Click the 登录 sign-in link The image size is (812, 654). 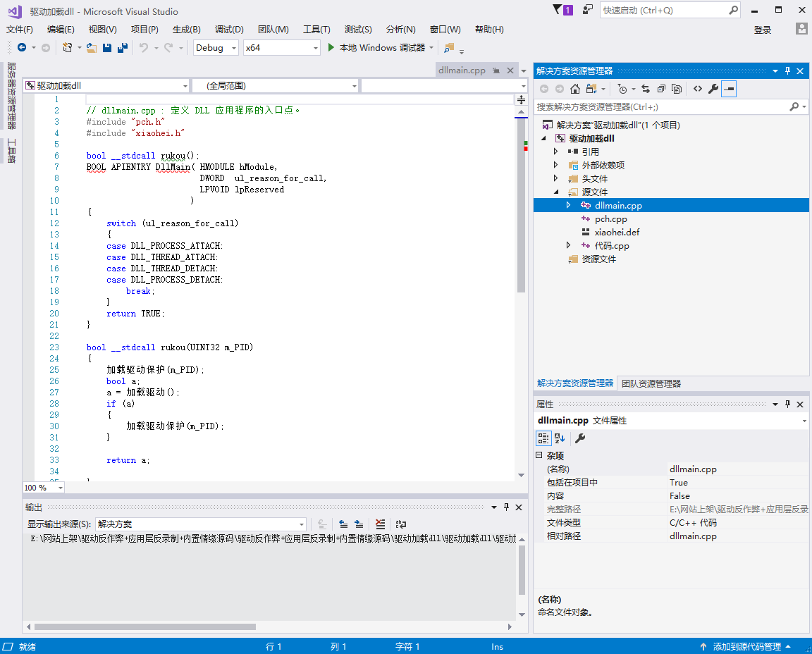763,30
